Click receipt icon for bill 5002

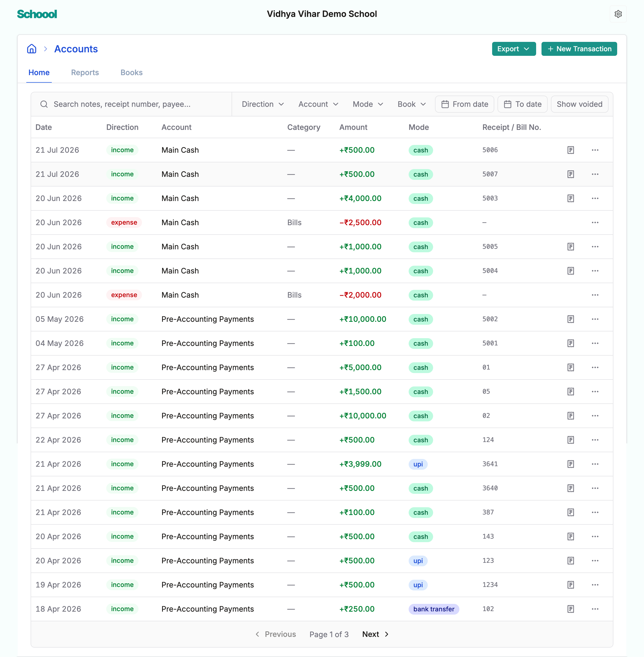tap(570, 319)
